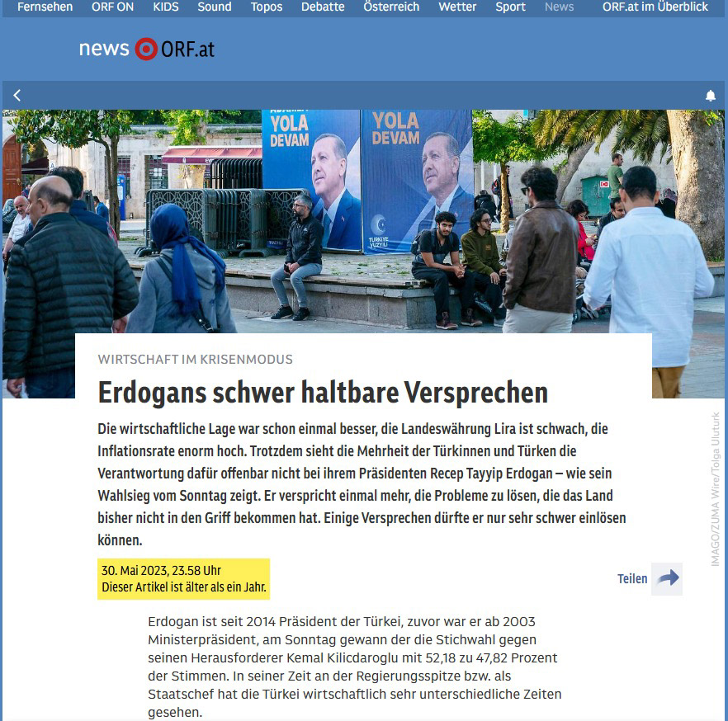Click the news ORF.at masthead logo
This screenshot has width=728, height=721.
click(x=145, y=48)
